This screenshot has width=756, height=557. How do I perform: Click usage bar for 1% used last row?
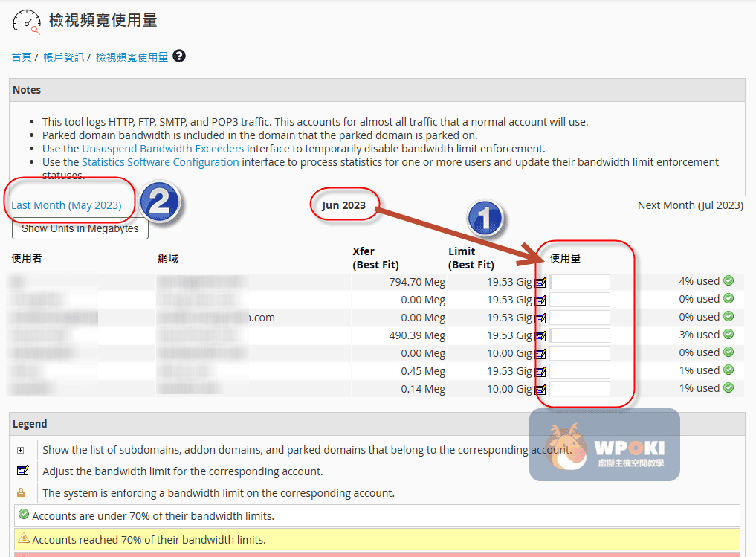(580, 389)
